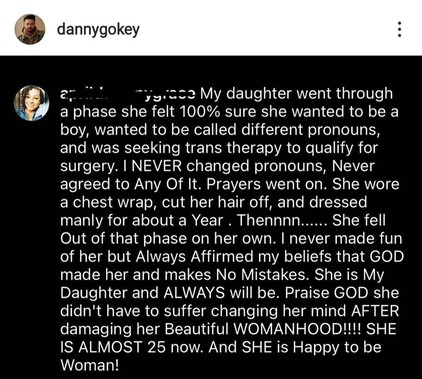Select the word "WOMANHOOD!!!!" in the comment
The height and width of the screenshot is (379, 422).
tap(297, 329)
